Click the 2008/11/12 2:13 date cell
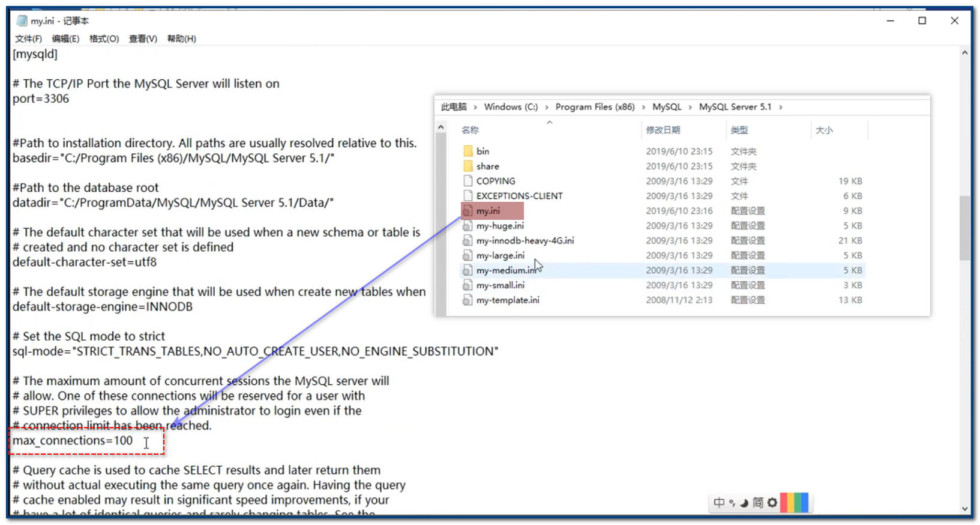 (679, 300)
